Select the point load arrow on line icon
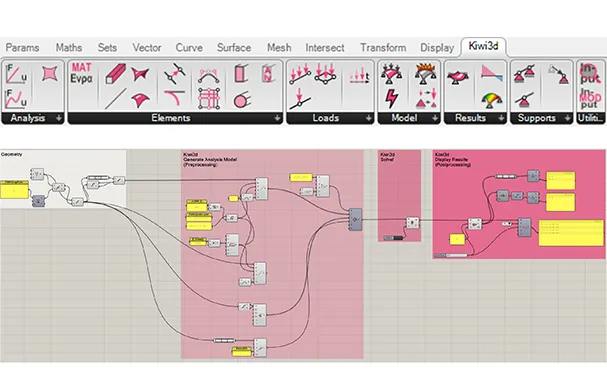 pos(300,99)
